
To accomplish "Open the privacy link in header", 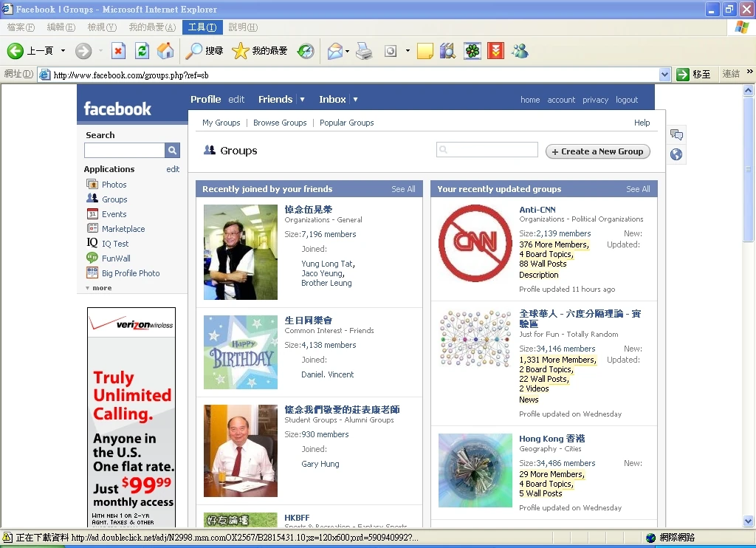I will tap(596, 100).
